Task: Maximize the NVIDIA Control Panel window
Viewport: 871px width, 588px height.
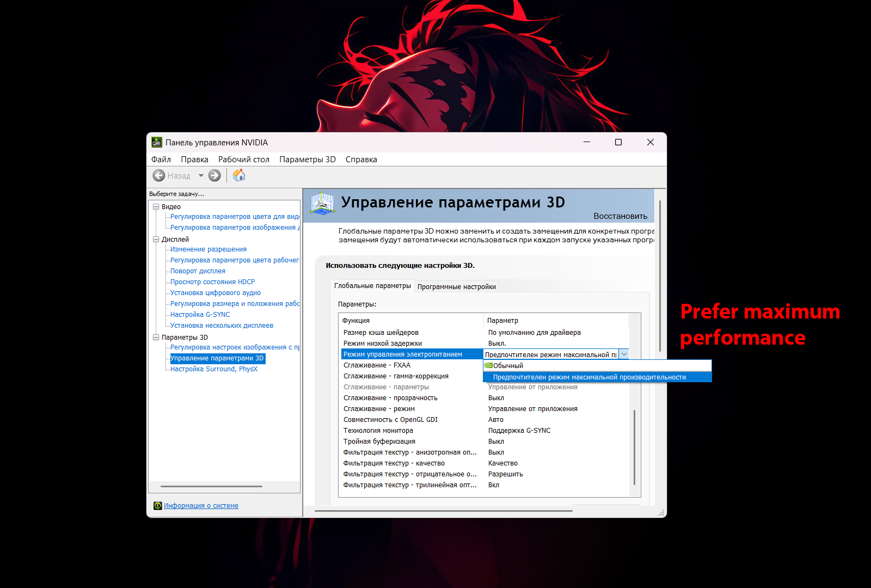Action: pyautogui.click(x=618, y=142)
